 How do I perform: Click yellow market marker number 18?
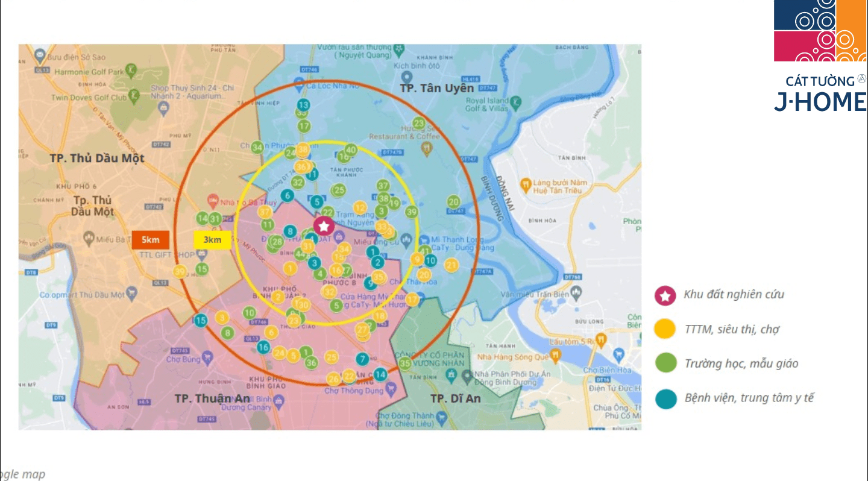click(379, 316)
